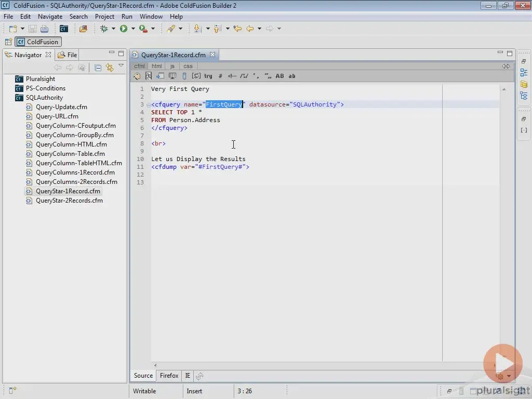Image resolution: width=532 pixels, height=399 pixels.
Task: Click Collapse All in Navigator
Action: click(x=98, y=68)
